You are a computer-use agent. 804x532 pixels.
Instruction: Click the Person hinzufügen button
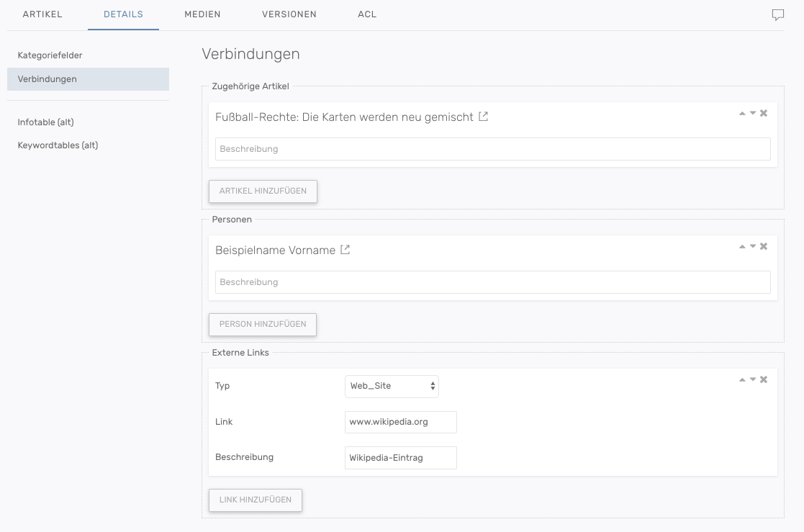pos(263,324)
